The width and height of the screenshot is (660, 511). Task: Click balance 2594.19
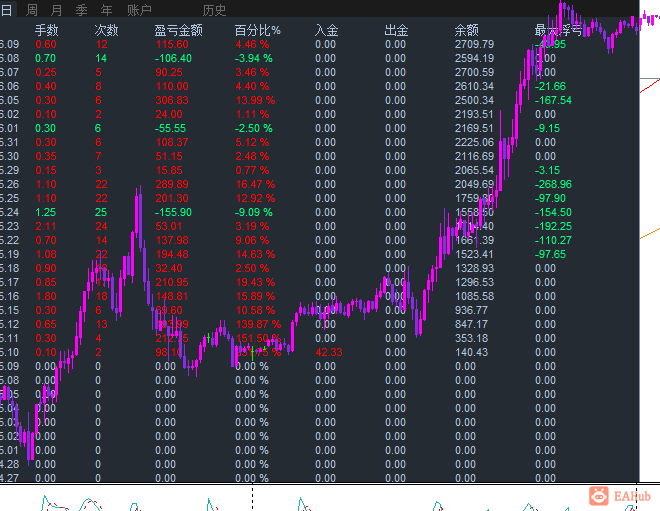click(x=474, y=58)
